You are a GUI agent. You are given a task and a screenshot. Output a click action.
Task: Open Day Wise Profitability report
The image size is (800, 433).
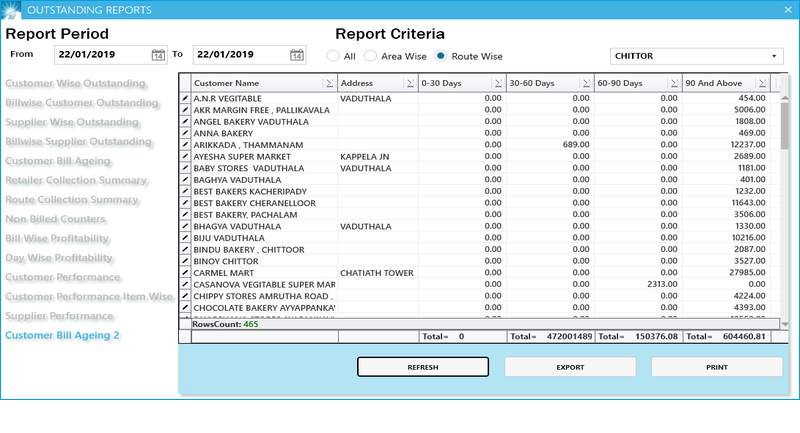[59, 258]
